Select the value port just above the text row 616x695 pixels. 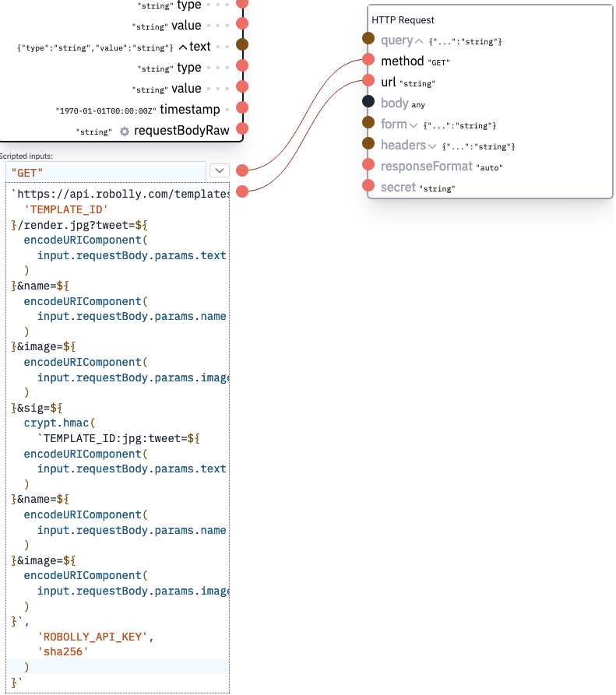[x=242, y=23]
